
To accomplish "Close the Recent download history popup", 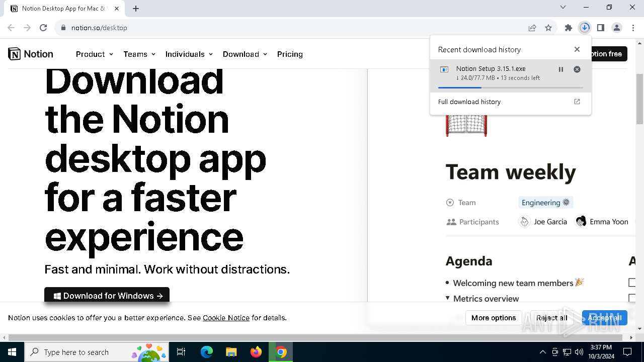I will [x=577, y=49].
